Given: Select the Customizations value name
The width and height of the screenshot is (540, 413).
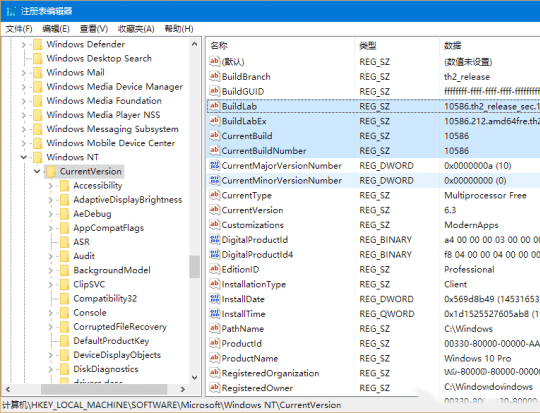Looking at the screenshot, I should click(x=252, y=225).
